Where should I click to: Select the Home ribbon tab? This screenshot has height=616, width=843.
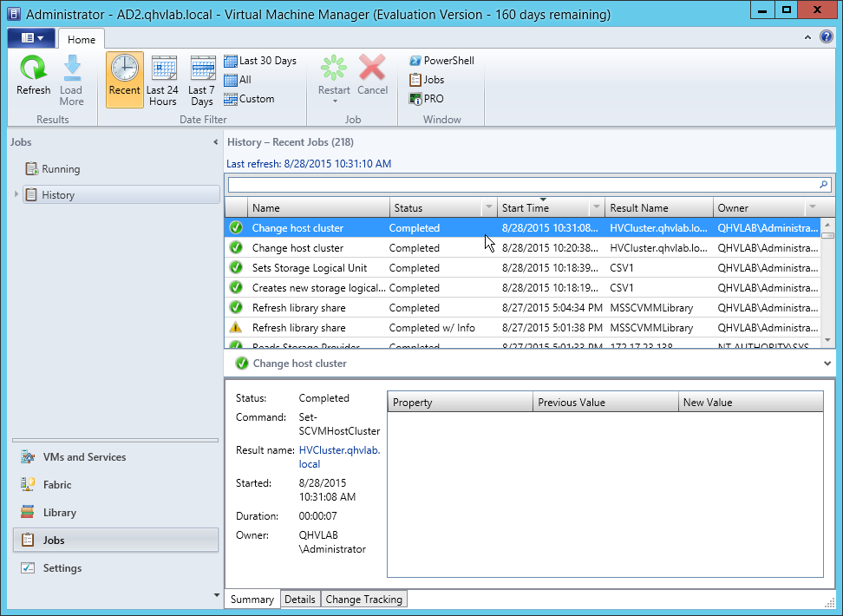pos(82,39)
